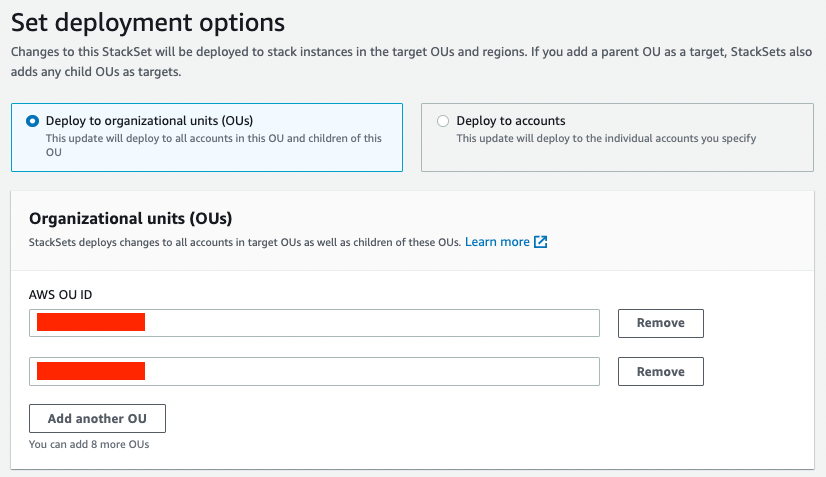Click the Organizational units (OUs) section heading
The height and width of the screenshot is (477, 826).
click(131, 218)
